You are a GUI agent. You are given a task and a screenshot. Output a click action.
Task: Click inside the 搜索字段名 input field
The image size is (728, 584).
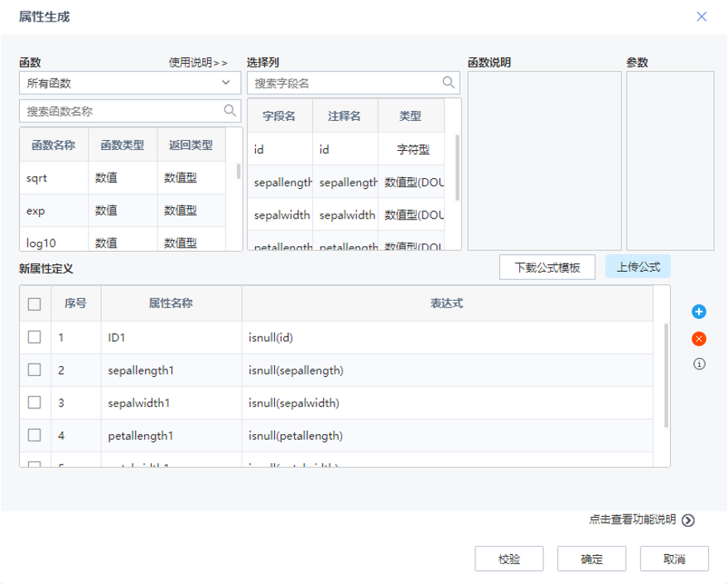340,83
